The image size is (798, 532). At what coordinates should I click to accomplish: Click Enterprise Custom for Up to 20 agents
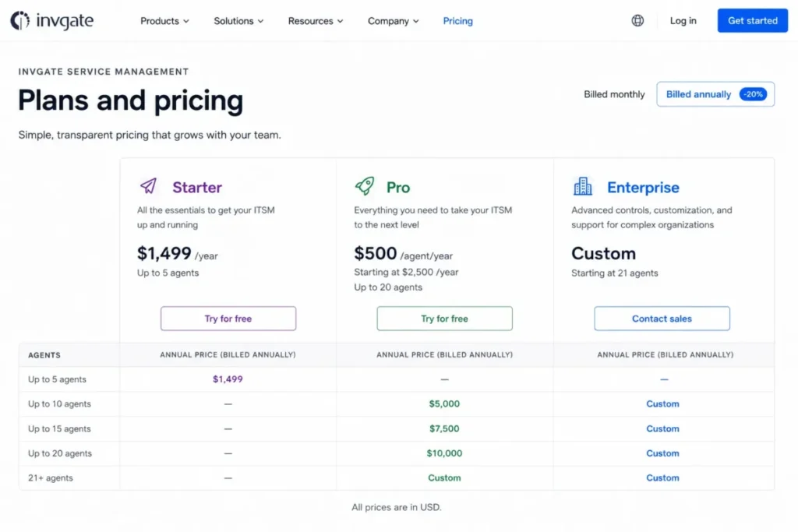point(662,453)
